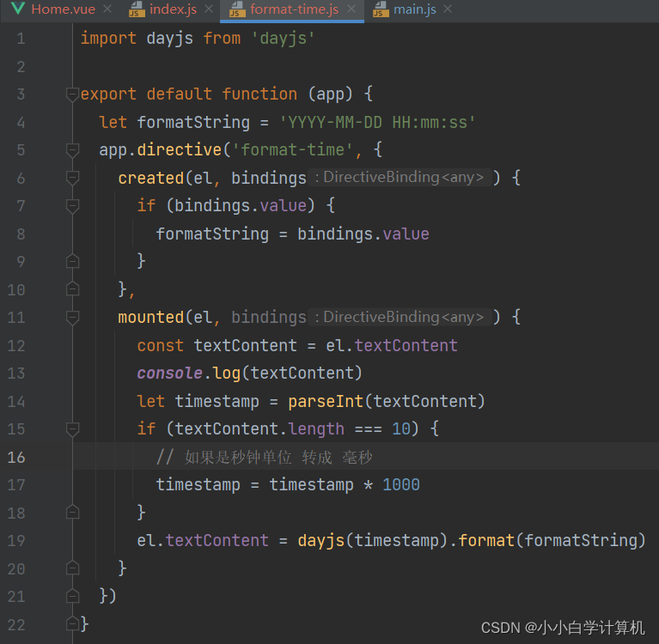Select the format-time.js tab

point(294,9)
